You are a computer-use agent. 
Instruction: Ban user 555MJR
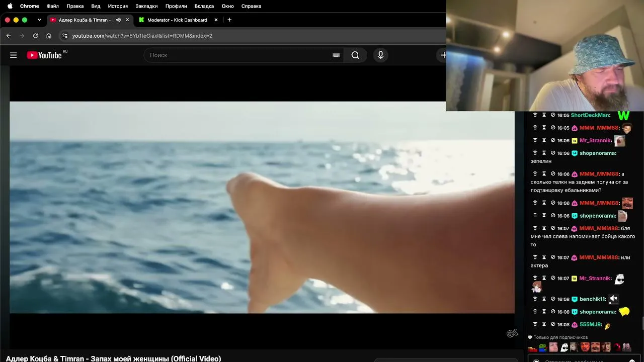click(553, 324)
